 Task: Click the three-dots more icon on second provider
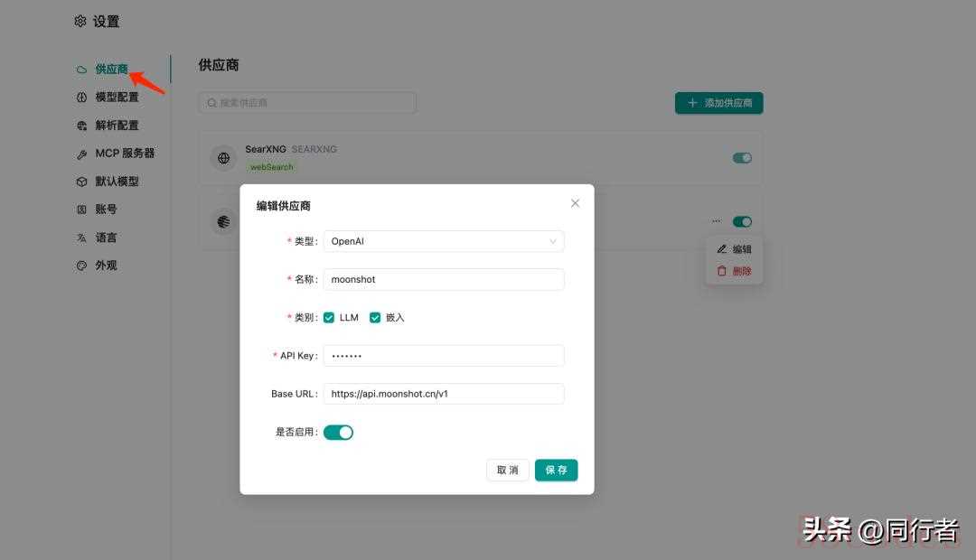pos(717,221)
